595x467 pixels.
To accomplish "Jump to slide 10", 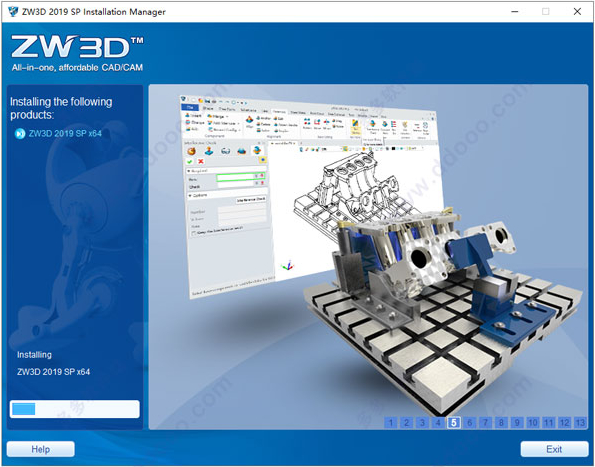I will pyautogui.click(x=533, y=423).
